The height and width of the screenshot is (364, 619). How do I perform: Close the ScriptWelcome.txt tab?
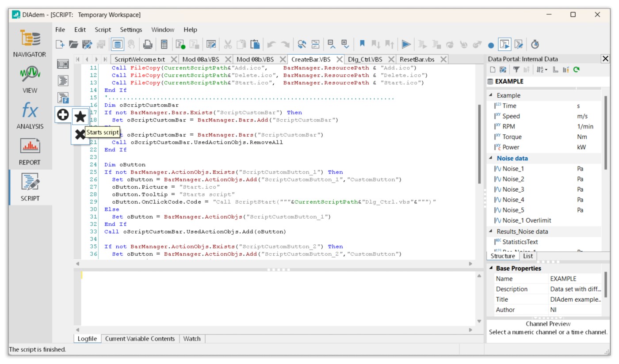point(174,59)
